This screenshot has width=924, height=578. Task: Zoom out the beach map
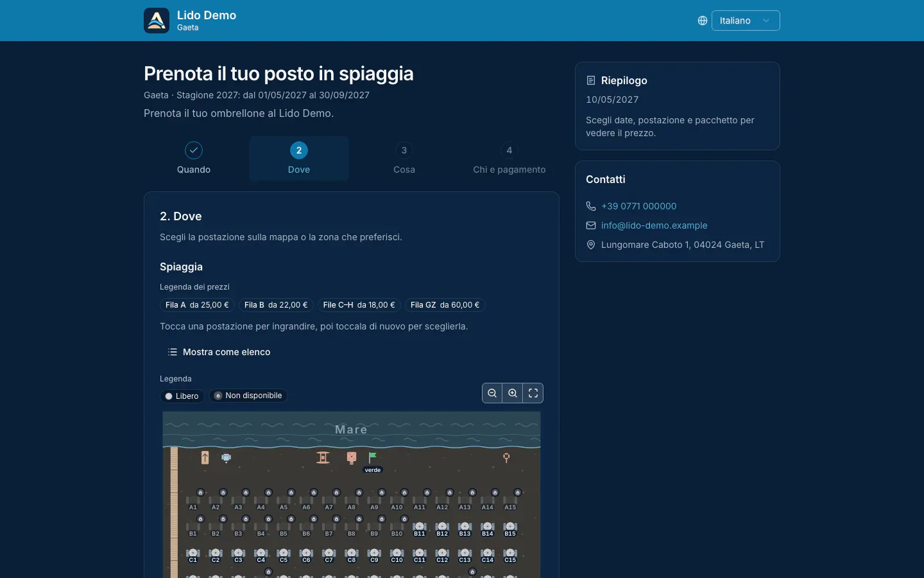coord(492,393)
